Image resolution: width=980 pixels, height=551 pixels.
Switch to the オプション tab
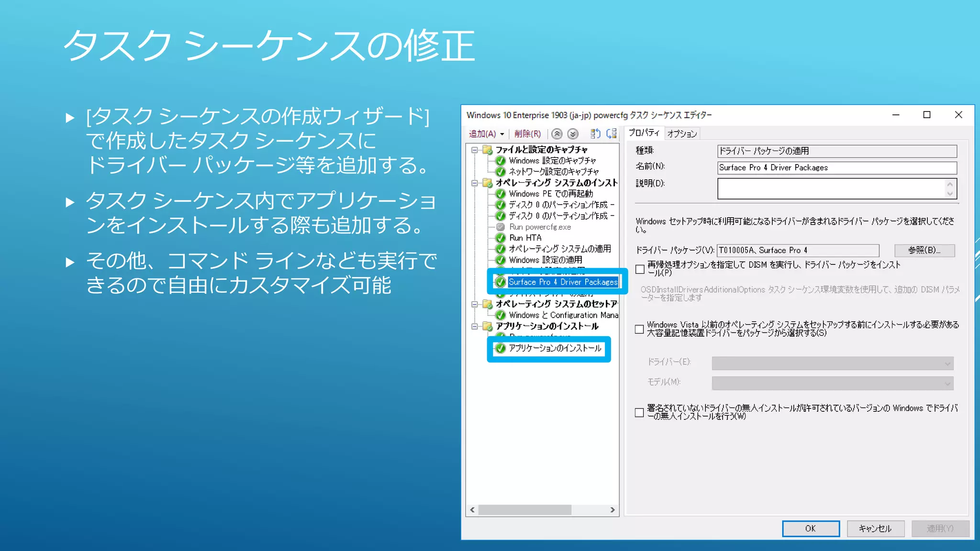click(x=682, y=133)
